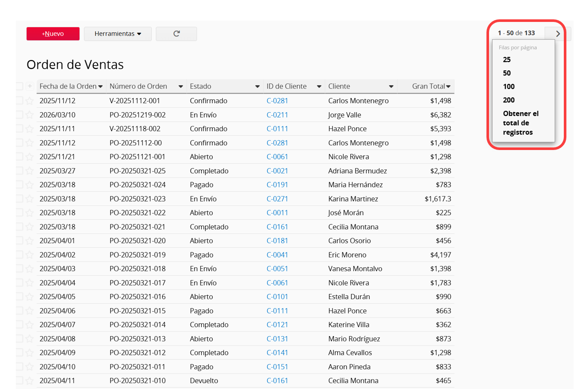Tick the select-all checkbox in header
The width and height of the screenshot is (581, 392).
click(19, 86)
